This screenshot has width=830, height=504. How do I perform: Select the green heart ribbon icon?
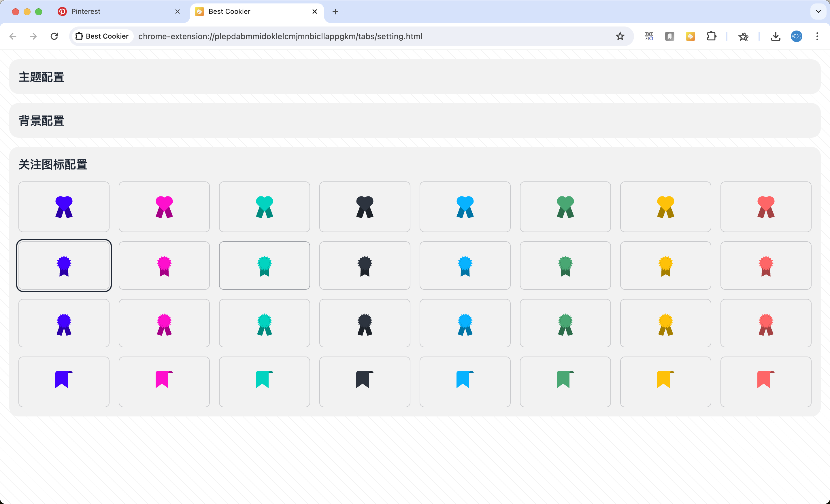pyautogui.click(x=565, y=207)
